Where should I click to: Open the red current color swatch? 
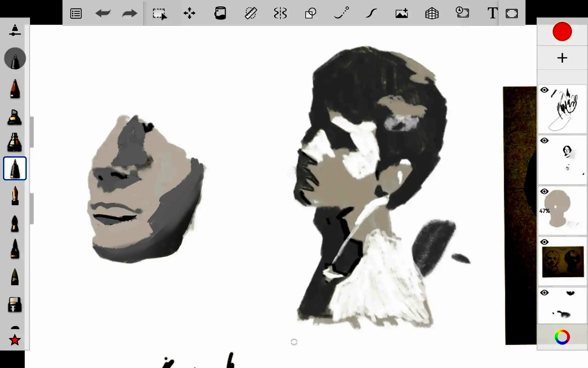tap(562, 31)
